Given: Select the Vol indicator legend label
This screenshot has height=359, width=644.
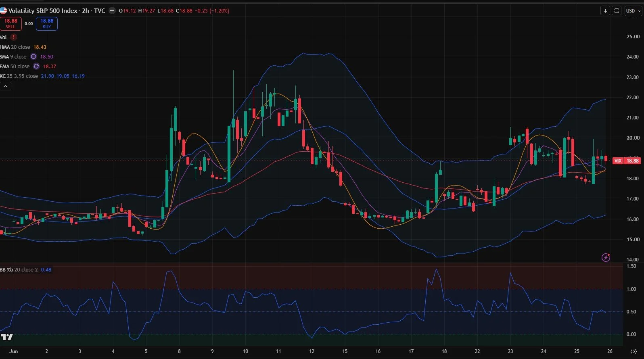Looking at the screenshot, I should [x=4, y=38].
